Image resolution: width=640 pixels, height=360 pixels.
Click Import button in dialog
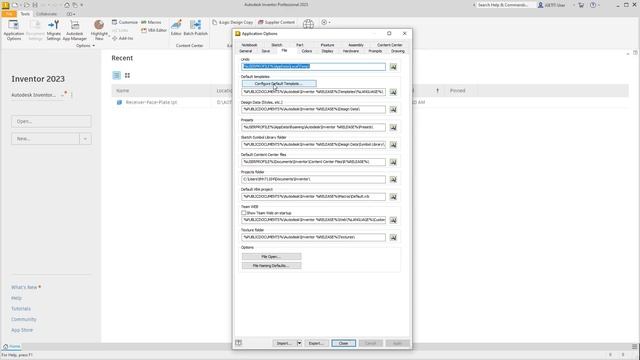click(x=284, y=343)
